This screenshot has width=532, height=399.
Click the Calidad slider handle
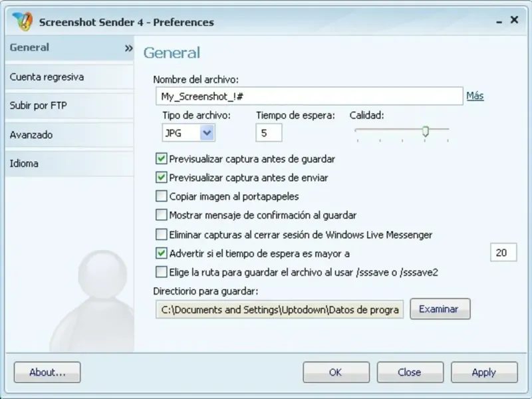click(426, 131)
